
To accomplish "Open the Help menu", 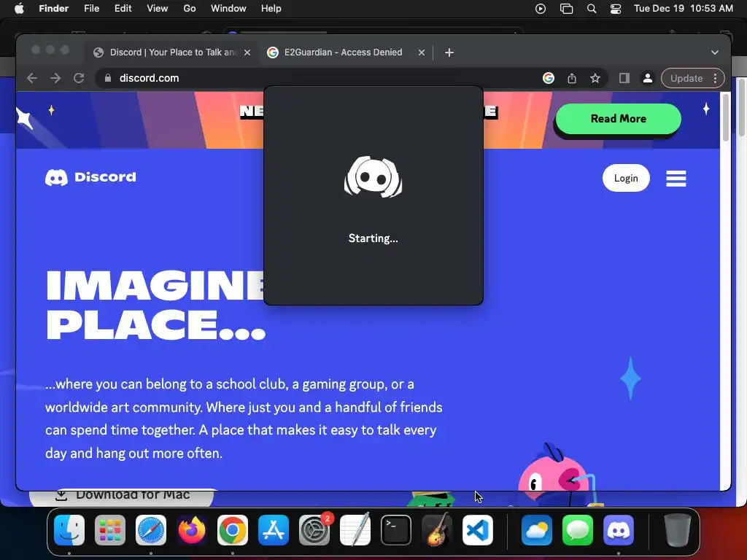I will coord(271,9).
